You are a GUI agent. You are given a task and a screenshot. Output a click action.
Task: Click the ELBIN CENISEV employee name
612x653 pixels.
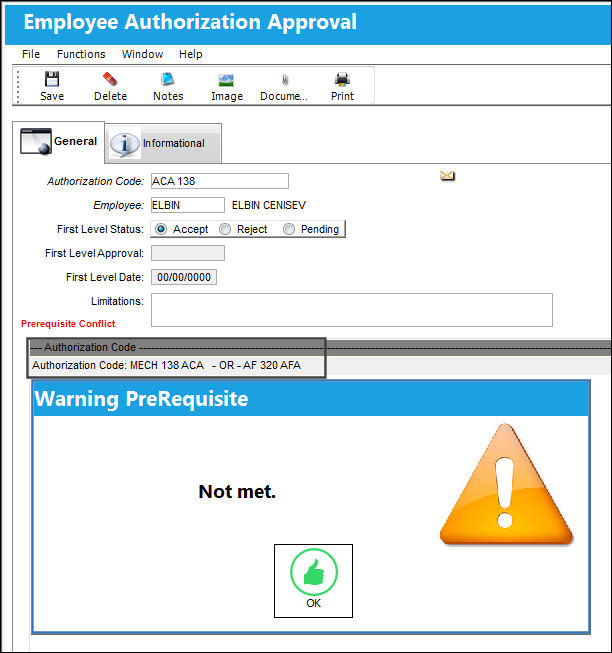click(x=269, y=205)
